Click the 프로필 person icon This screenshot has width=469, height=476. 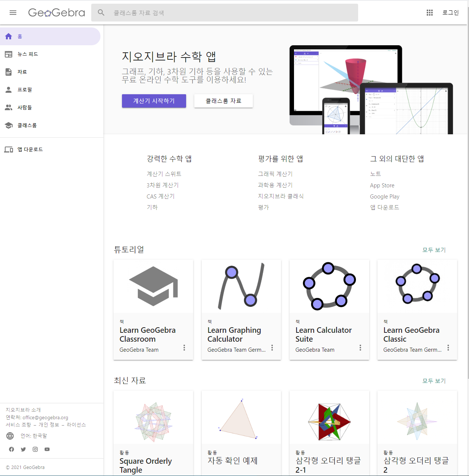click(9, 90)
